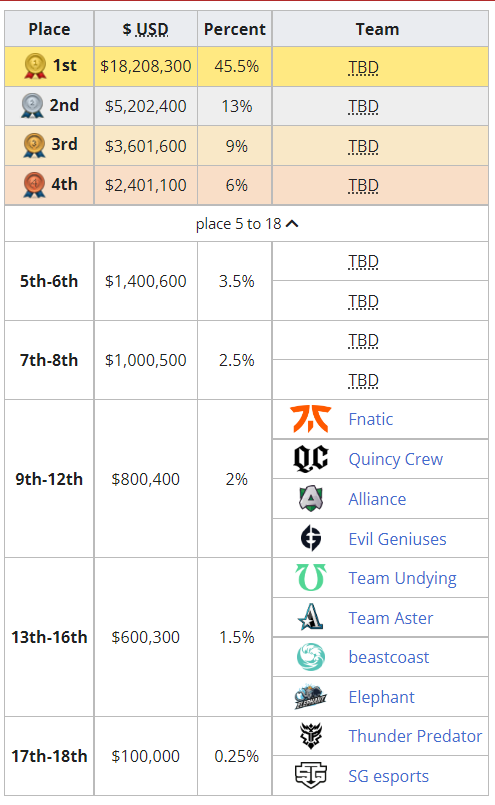495x805 pixels.
Task: Click the SG esports logo icon
Action: [x=311, y=775]
